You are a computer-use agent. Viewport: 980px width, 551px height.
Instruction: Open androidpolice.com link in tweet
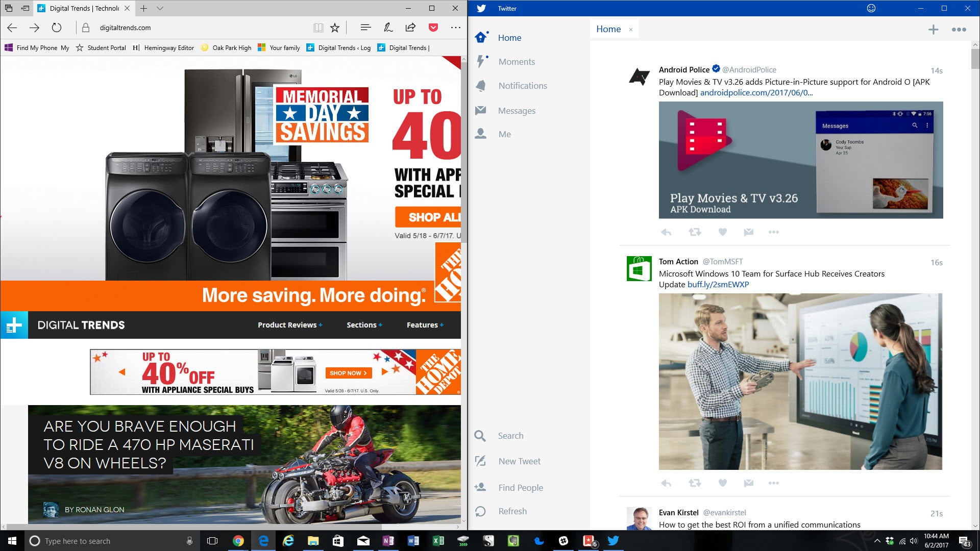[x=756, y=93]
